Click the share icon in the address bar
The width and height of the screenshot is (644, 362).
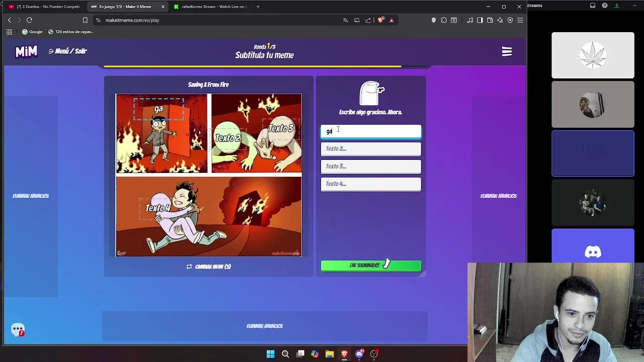368,20
